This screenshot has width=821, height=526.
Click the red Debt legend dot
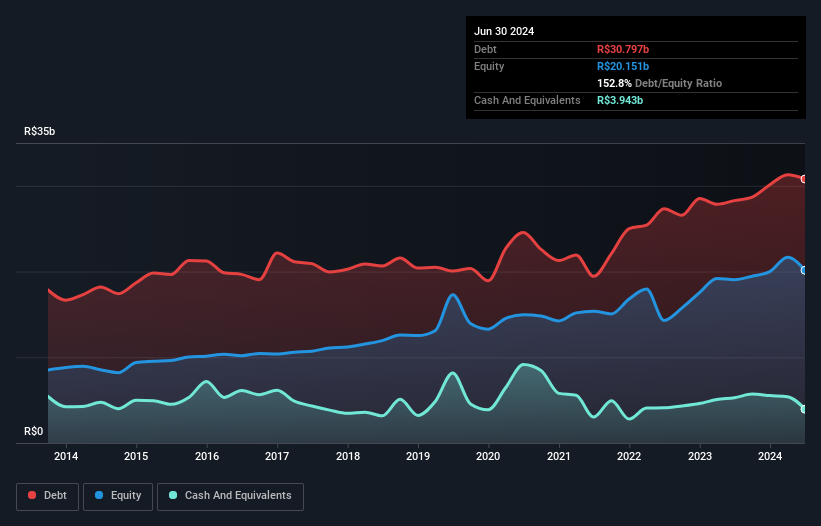[32, 495]
